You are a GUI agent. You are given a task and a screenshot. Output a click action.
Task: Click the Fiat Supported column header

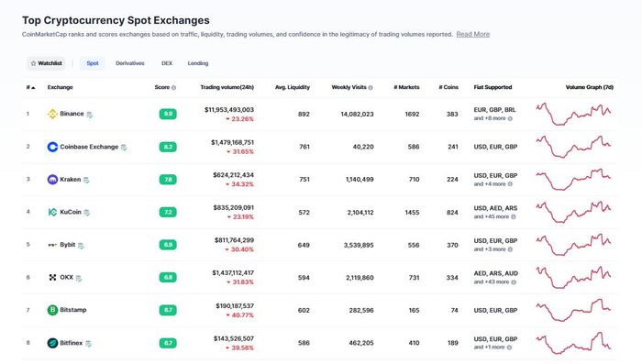pos(493,87)
